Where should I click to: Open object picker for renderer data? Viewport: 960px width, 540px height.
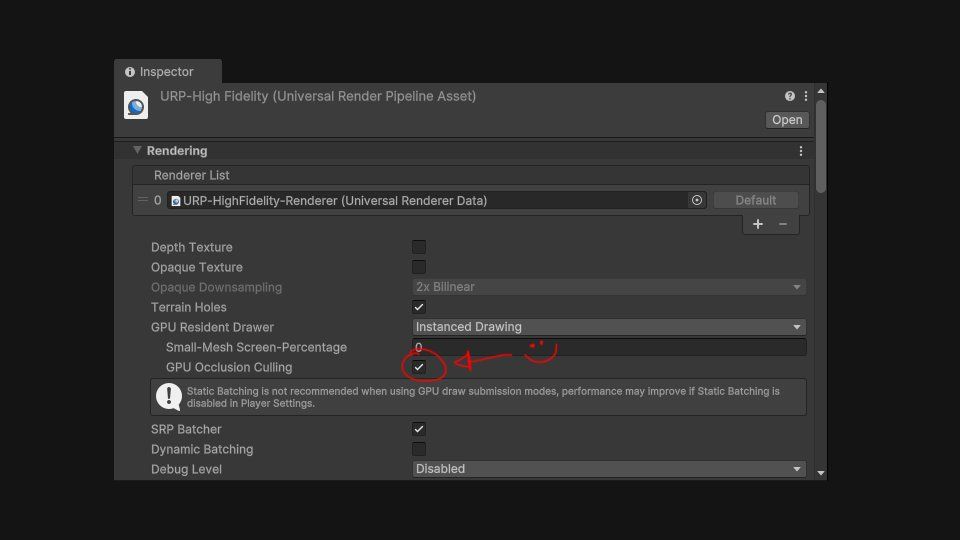tap(697, 200)
